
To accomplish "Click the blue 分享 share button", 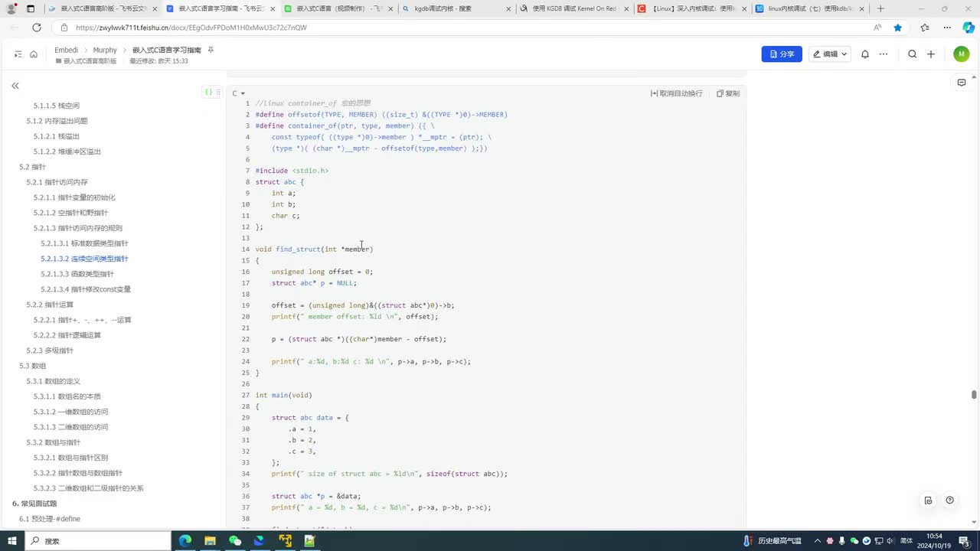I will coord(782,54).
